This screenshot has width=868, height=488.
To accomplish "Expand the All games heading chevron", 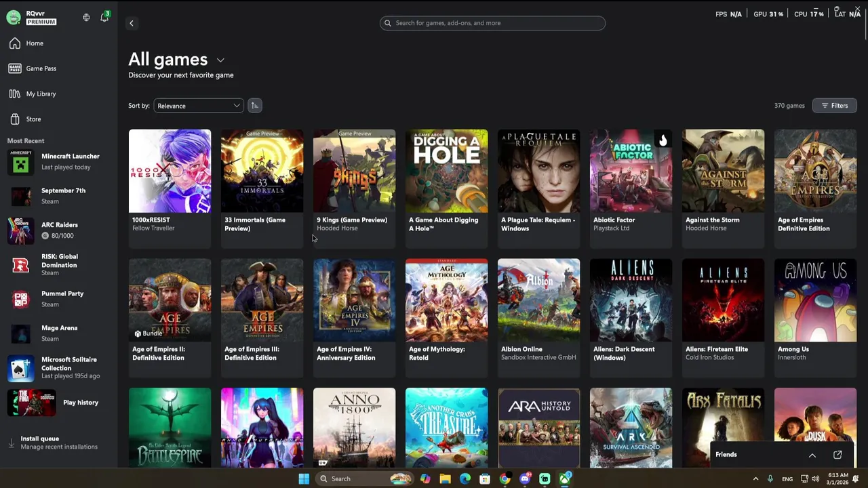I will 220,60.
